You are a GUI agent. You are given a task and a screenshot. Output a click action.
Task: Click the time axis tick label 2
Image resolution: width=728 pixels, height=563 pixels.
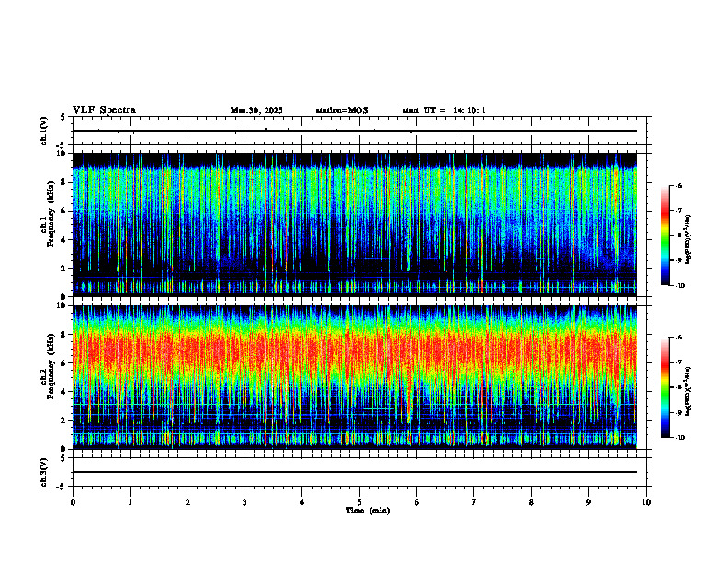[x=188, y=502]
